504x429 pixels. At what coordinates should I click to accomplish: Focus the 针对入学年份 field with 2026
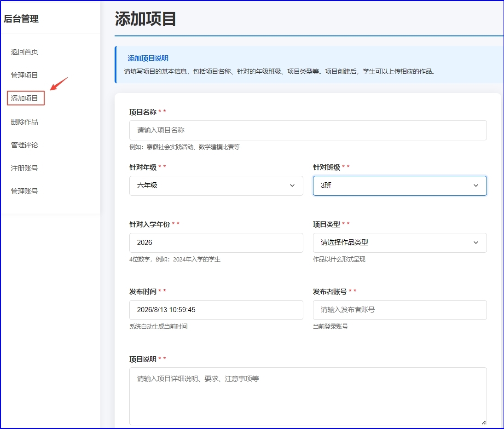pos(216,243)
